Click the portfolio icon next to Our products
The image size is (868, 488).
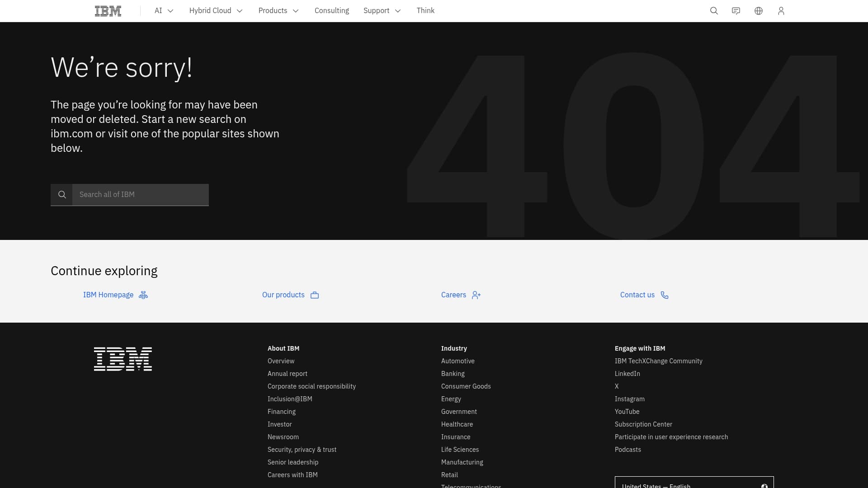315,295
